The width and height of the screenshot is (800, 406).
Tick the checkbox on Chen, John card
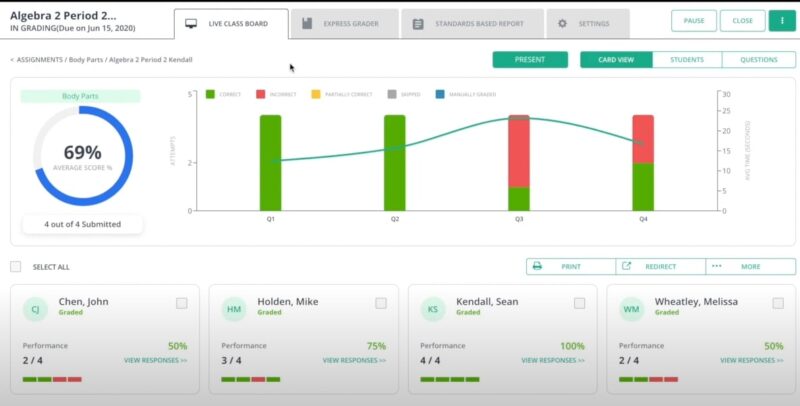181,303
